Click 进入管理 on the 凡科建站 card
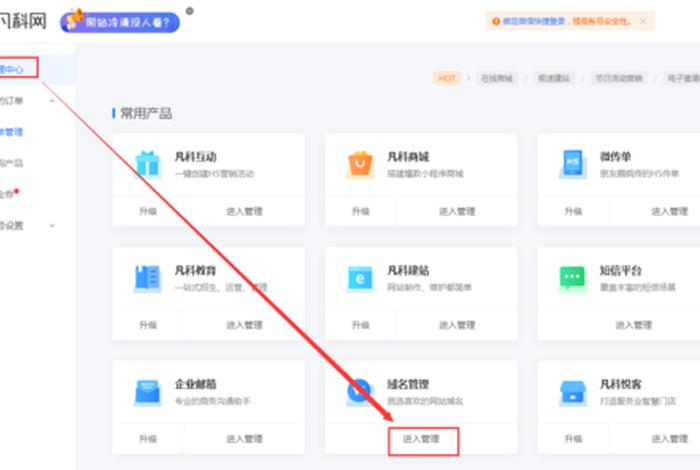This screenshot has width=700, height=470. 457,325
